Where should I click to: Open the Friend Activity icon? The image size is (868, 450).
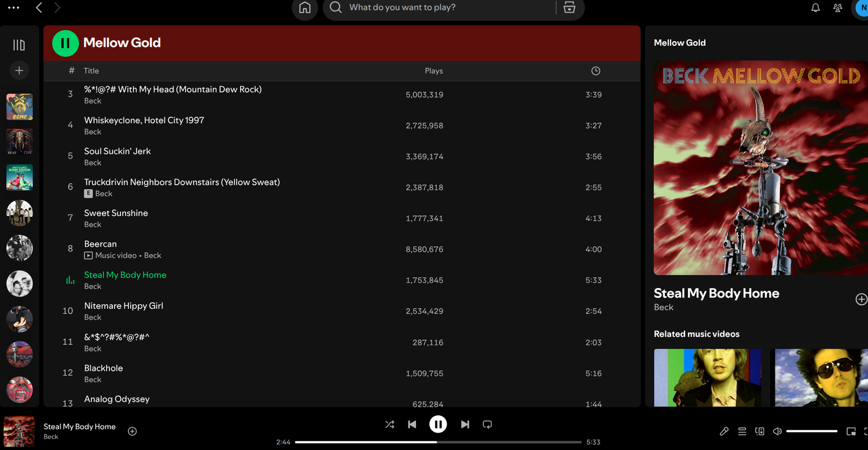click(x=837, y=8)
